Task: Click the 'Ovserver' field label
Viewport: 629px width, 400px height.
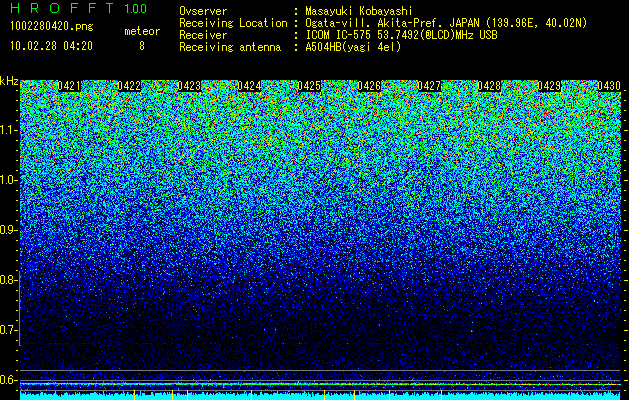Action: click(x=203, y=11)
